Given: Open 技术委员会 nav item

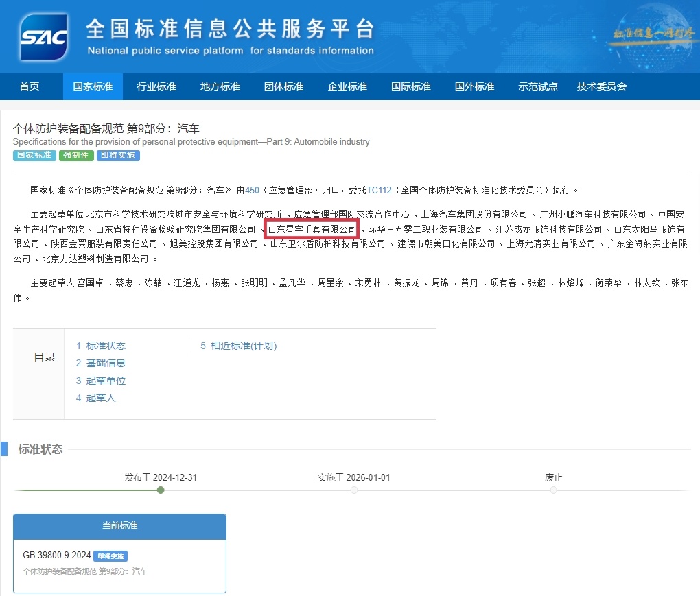Looking at the screenshot, I should [602, 86].
